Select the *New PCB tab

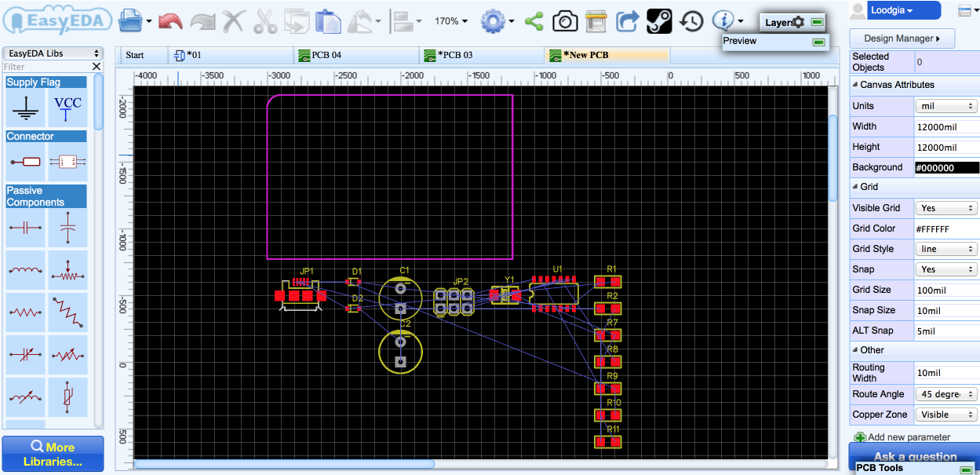coord(607,55)
